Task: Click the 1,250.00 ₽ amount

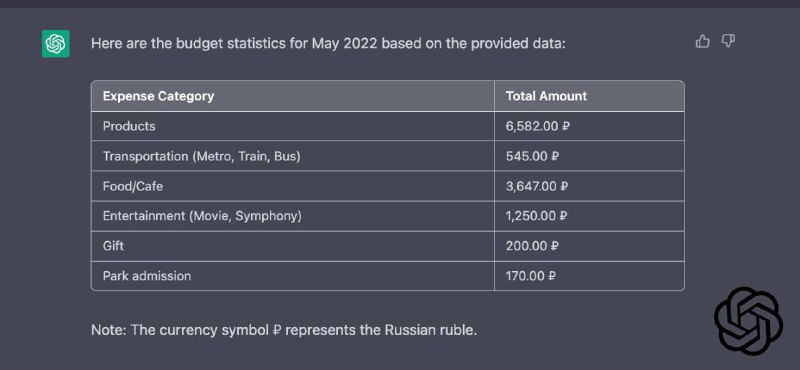Action: (x=537, y=216)
